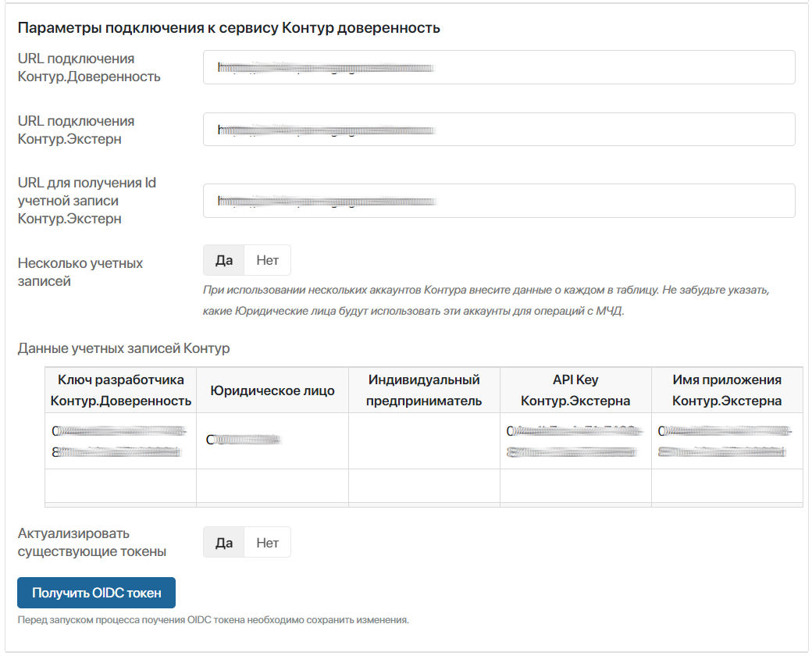This screenshot has width=812, height=656.
Task: Click the URL подключения Контур.Доверенность input field
Action: (x=498, y=67)
